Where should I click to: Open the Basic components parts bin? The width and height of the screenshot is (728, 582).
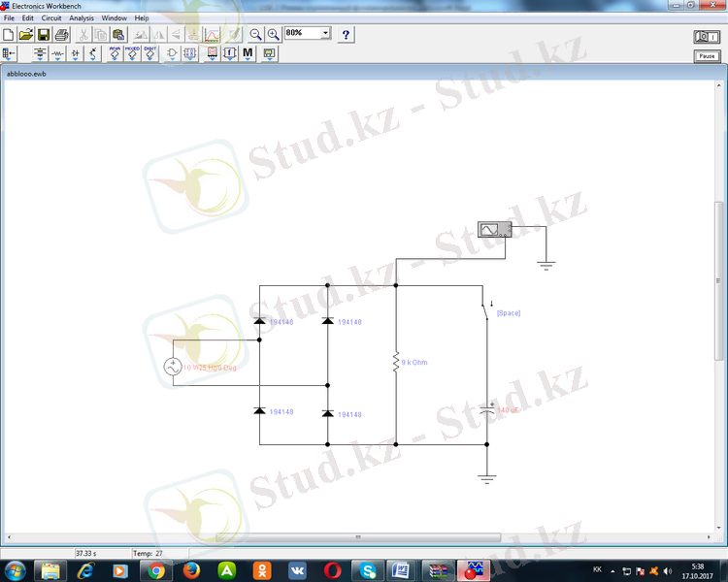click(x=57, y=54)
